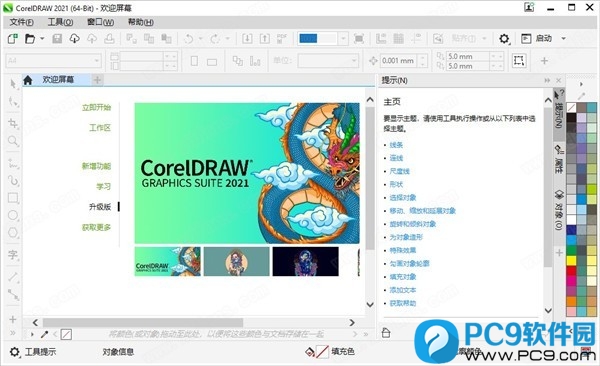
Task: Open the 文件(F) menu
Action: coord(21,22)
